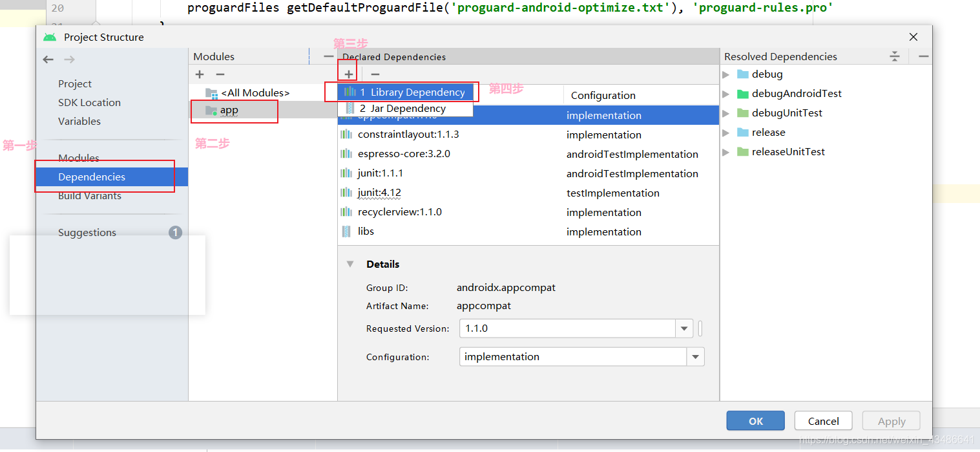This screenshot has height=452, width=980.
Task: Select the release folder label
Action: [x=769, y=132]
